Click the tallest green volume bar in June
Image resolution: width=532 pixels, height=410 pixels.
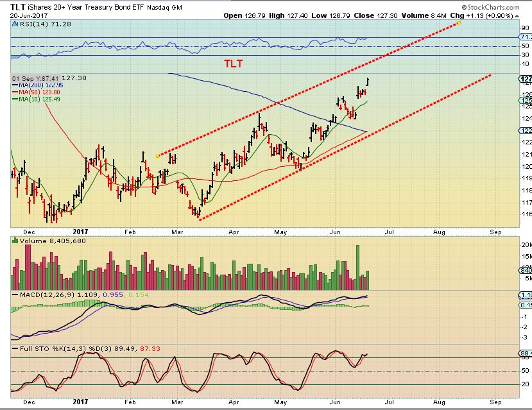tap(357, 267)
